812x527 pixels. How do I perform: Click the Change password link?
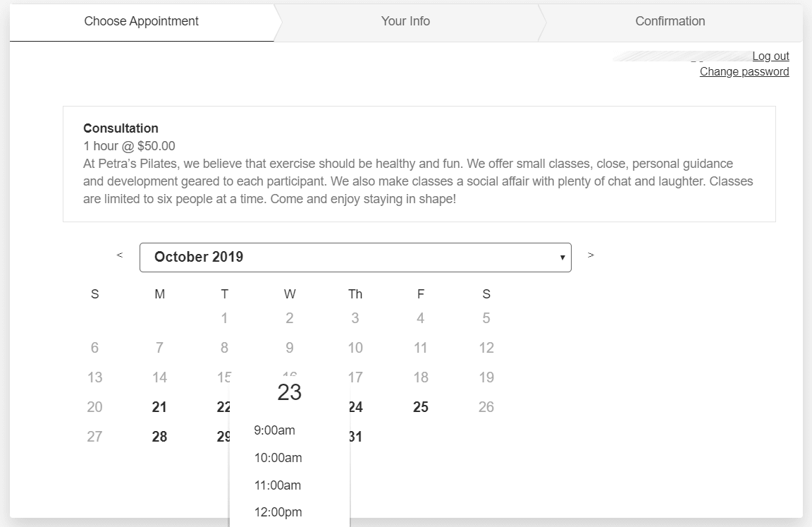(x=744, y=72)
